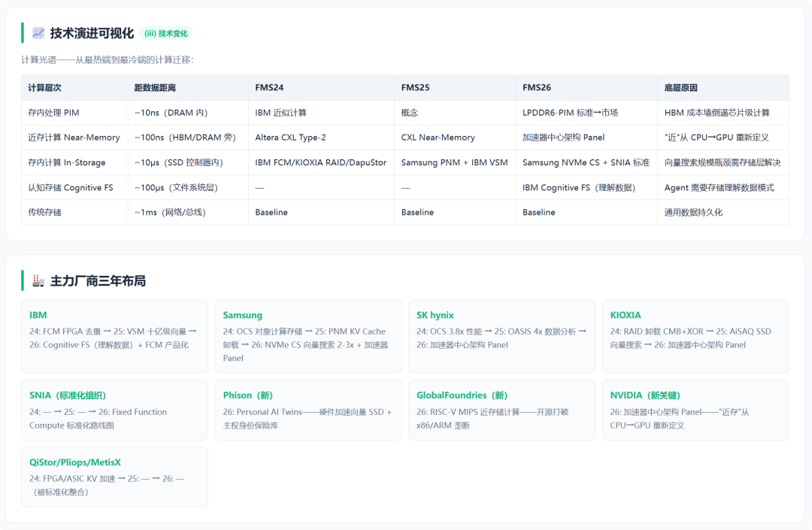Open the Samsung vendor card title
The width and height of the screenshot is (812, 530).
coord(242,315)
